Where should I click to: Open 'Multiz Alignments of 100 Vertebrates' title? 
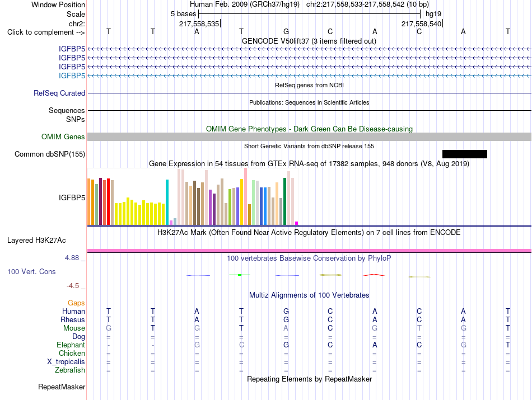pos(309,295)
